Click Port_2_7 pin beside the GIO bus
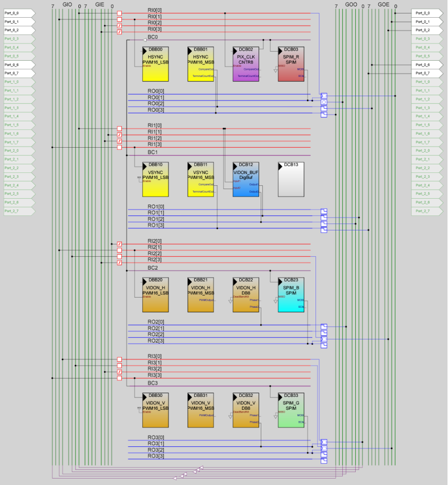448x485 pixels. tap(19, 211)
